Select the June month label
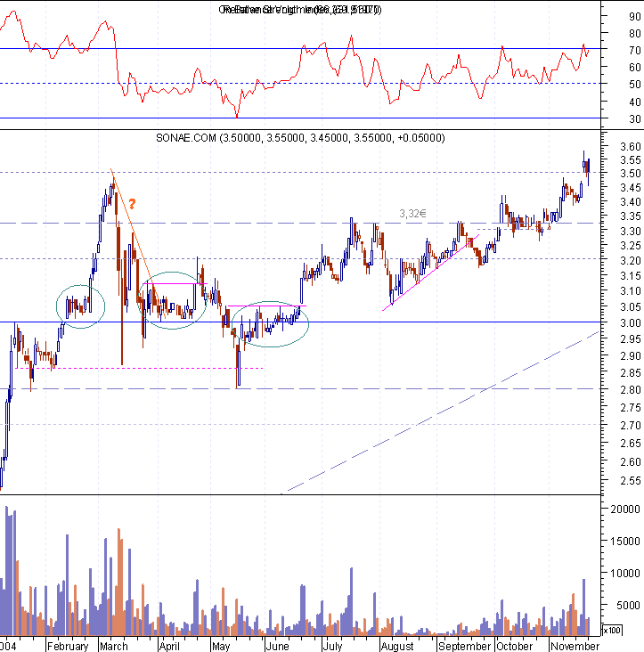644x652 pixels. pyautogui.click(x=277, y=646)
